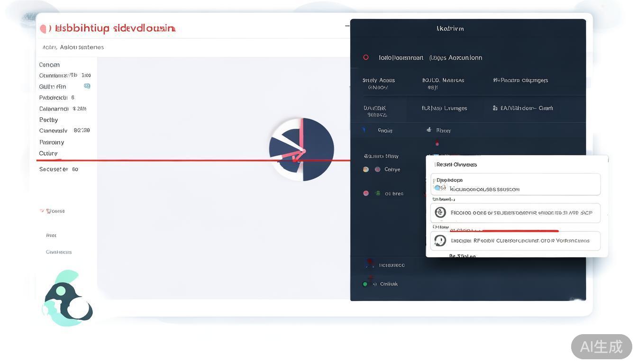Screen dimensions: 637x364
Task: Select 'Conom' in the left sidebar
Action: click(49, 65)
